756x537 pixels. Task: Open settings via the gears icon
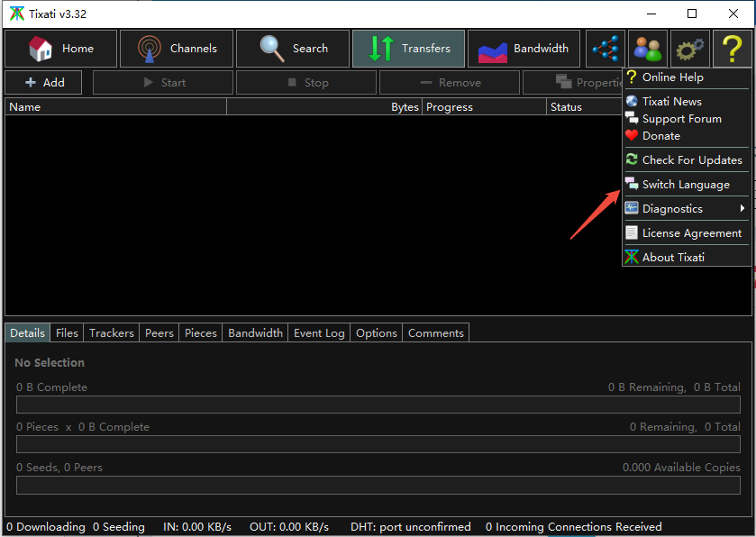[689, 49]
